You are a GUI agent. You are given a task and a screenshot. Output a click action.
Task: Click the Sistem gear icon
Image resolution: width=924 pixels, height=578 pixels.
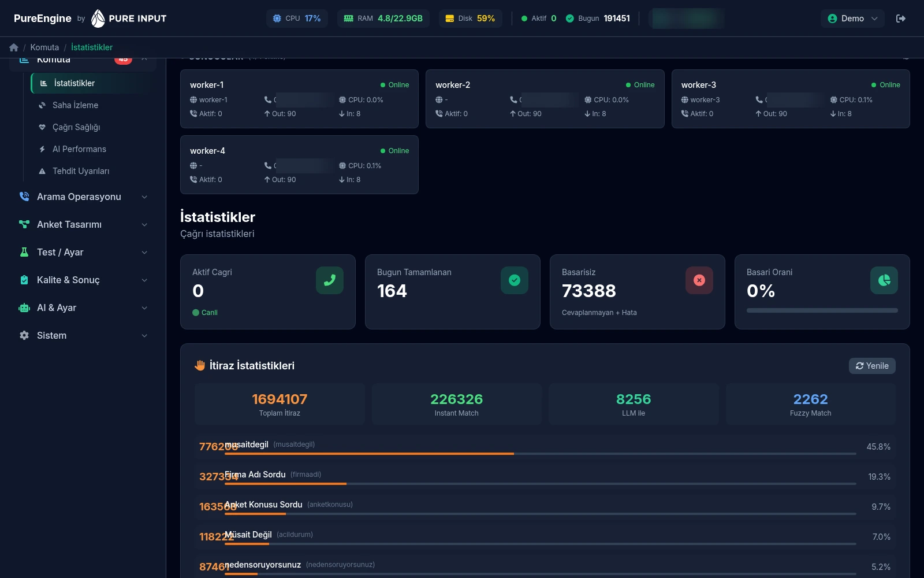(24, 335)
